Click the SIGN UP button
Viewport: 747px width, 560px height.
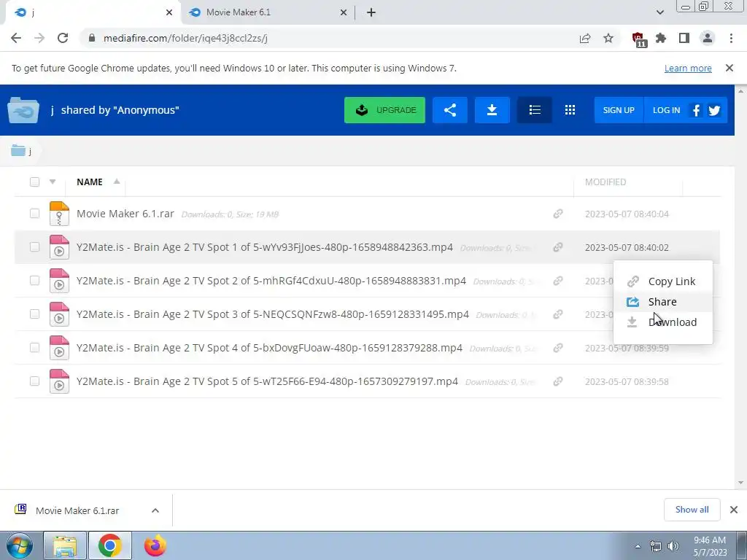(619, 110)
